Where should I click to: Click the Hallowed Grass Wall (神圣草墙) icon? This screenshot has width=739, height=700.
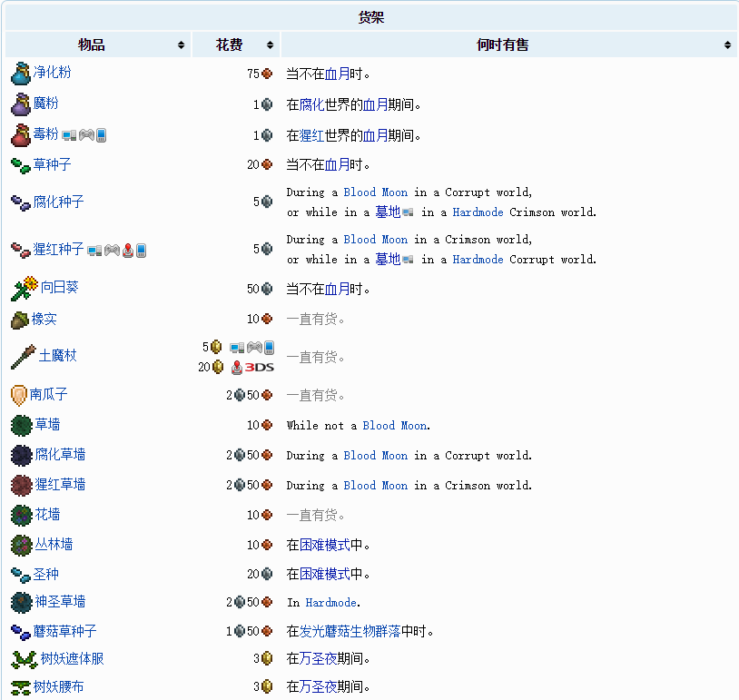pyautogui.click(x=21, y=603)
